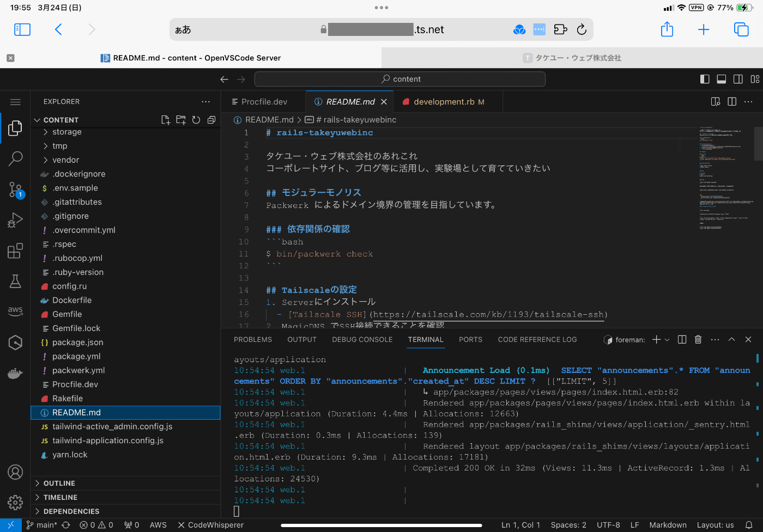The width and height of the screenshot is (763, 532).
Task: Open the OUTPUT panel tab
Action: 302,339
